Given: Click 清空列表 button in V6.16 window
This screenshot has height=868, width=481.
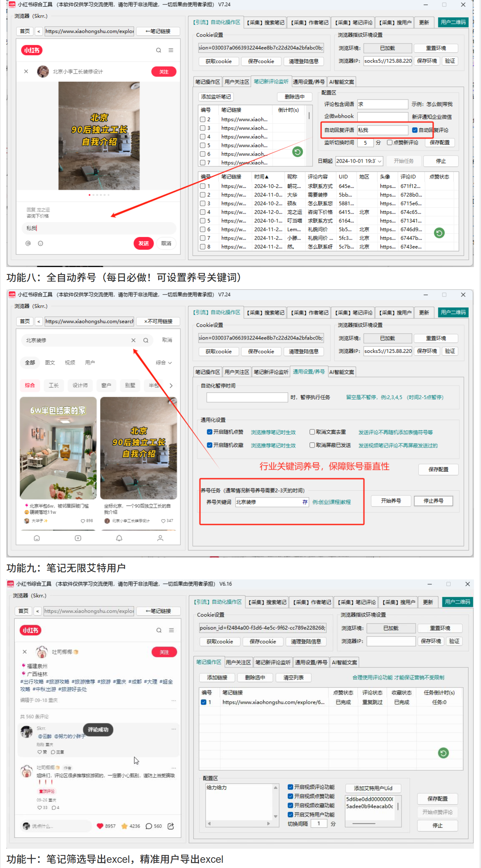Looking at the screenshot, I should [x=293, y=677].
